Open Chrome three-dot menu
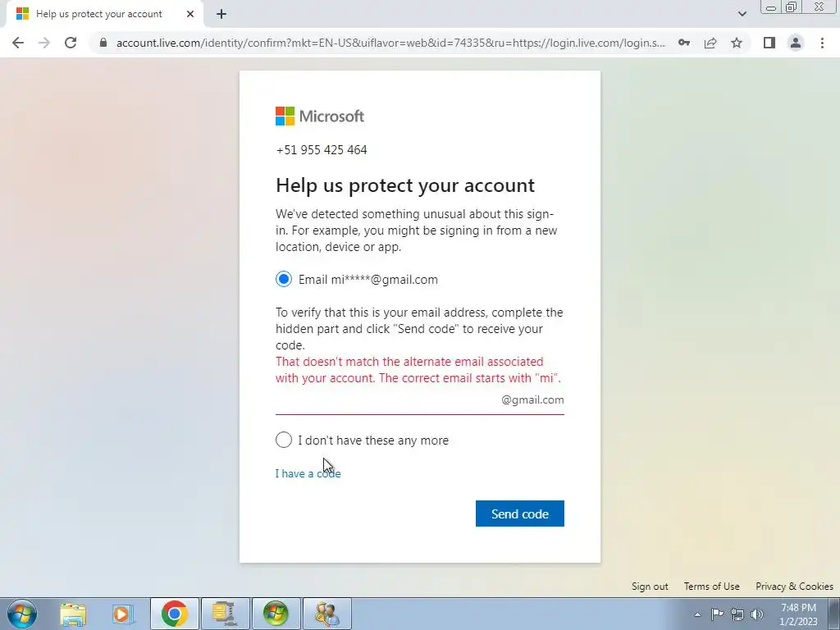This screenshot has height=630, width=840. (822, 43)
